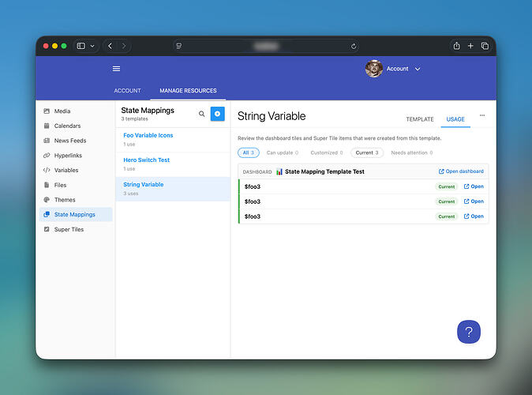Click the browser address bar
532x395 pixels.
[x=266, y=46]
